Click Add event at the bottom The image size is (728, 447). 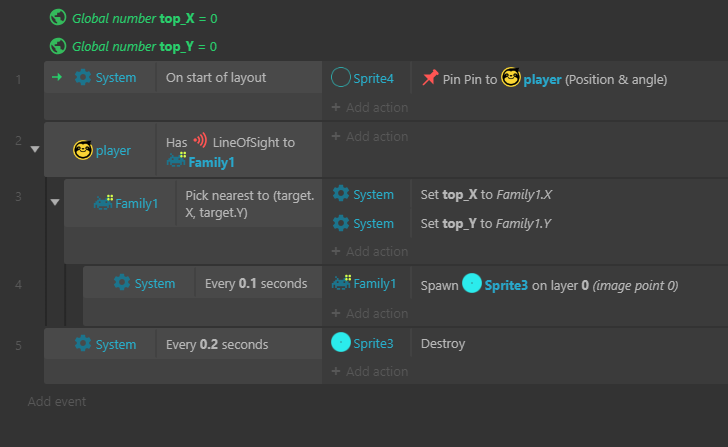[x=57, y=402]
